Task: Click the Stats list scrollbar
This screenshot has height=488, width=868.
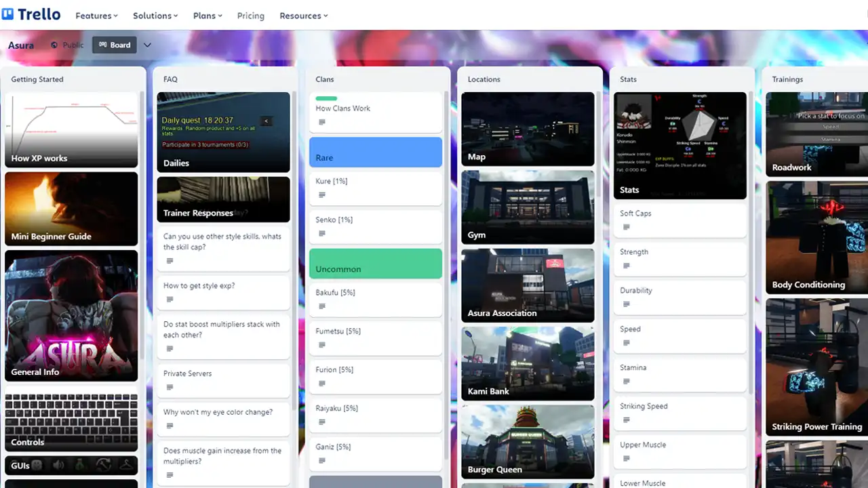Action: click(x=751, y=243)
